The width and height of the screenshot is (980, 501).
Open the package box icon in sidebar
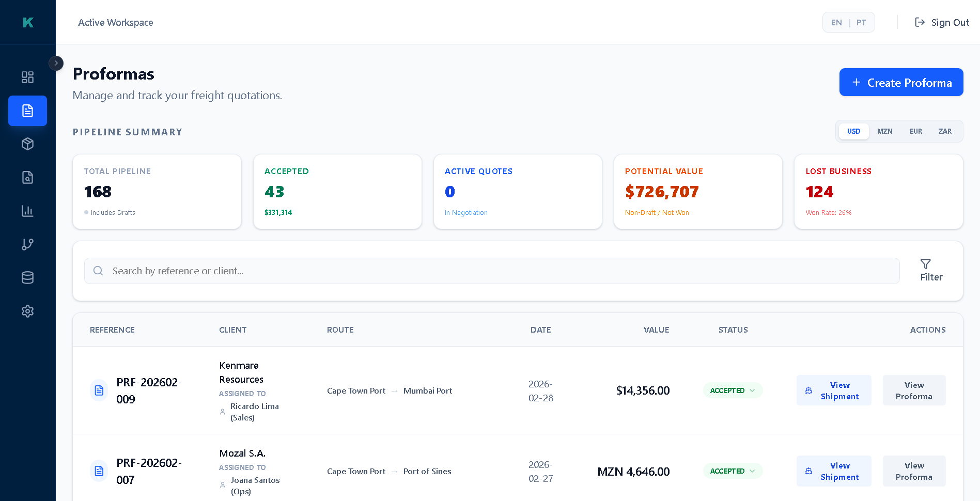tap(27, 144)
